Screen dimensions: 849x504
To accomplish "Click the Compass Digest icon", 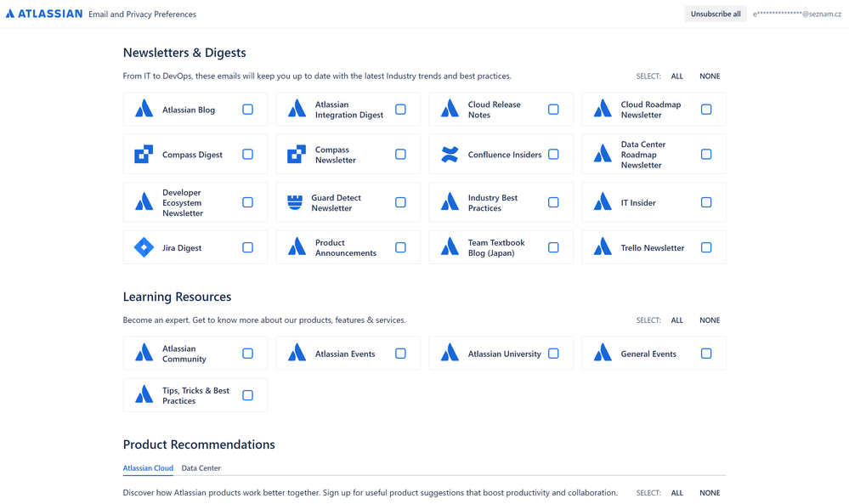I will pos(144,155).
